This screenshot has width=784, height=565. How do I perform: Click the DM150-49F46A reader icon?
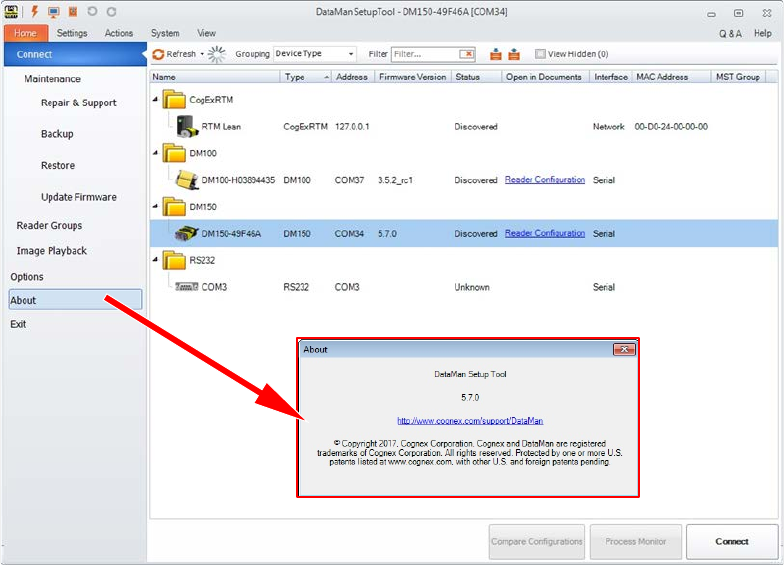tap(186, 233)
